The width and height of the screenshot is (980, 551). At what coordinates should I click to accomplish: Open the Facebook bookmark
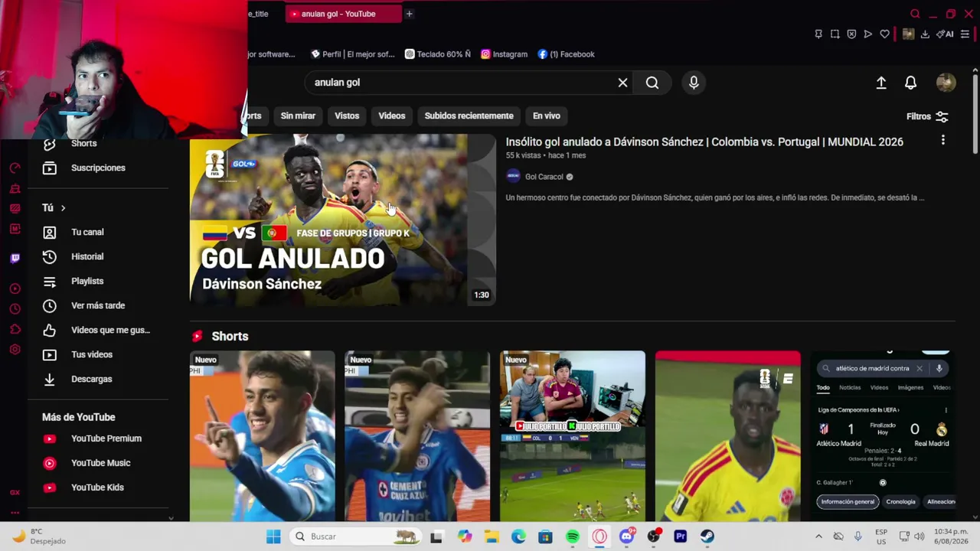point(566,54)
